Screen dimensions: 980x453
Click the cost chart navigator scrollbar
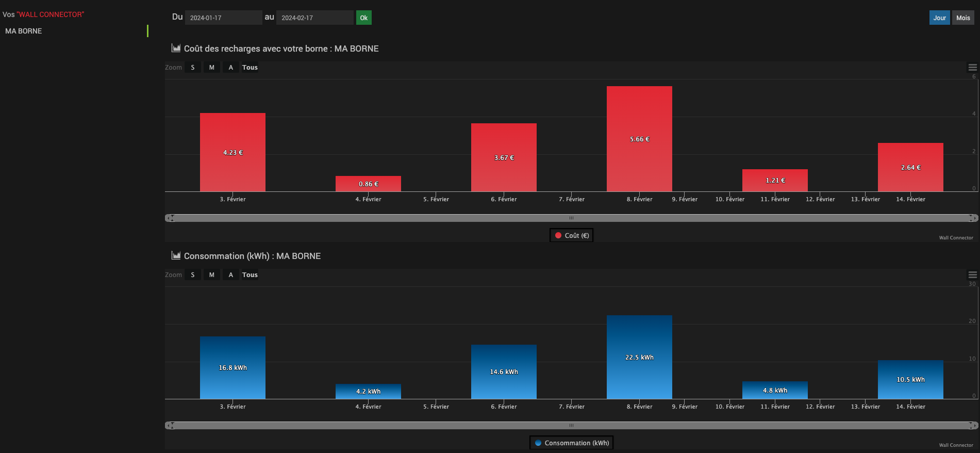(571, 218)
